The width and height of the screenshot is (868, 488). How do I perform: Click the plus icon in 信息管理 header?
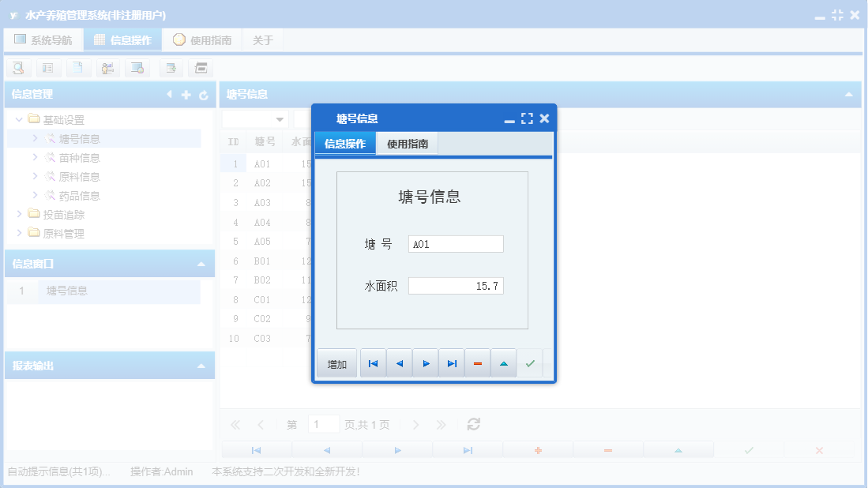pos(185,94)
